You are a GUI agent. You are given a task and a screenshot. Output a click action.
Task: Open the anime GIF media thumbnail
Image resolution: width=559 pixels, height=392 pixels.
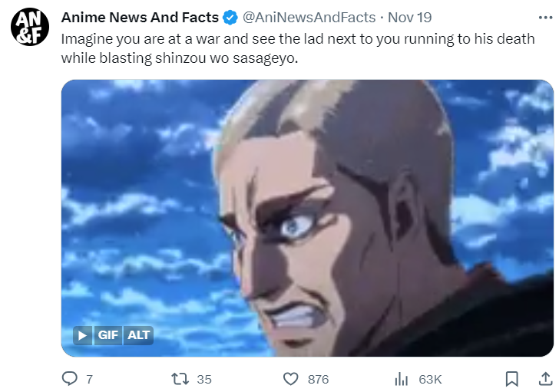tap(307, 218)
